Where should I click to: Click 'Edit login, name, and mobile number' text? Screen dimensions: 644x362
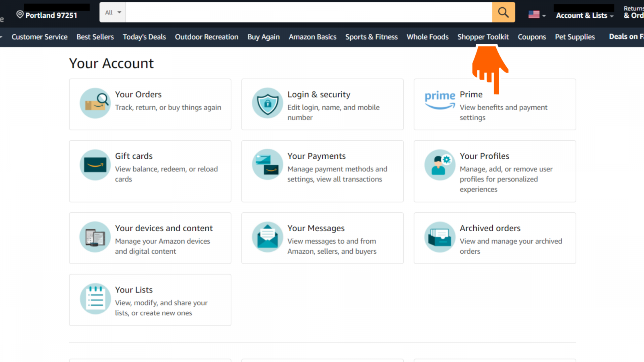click(x=333, y=112)
